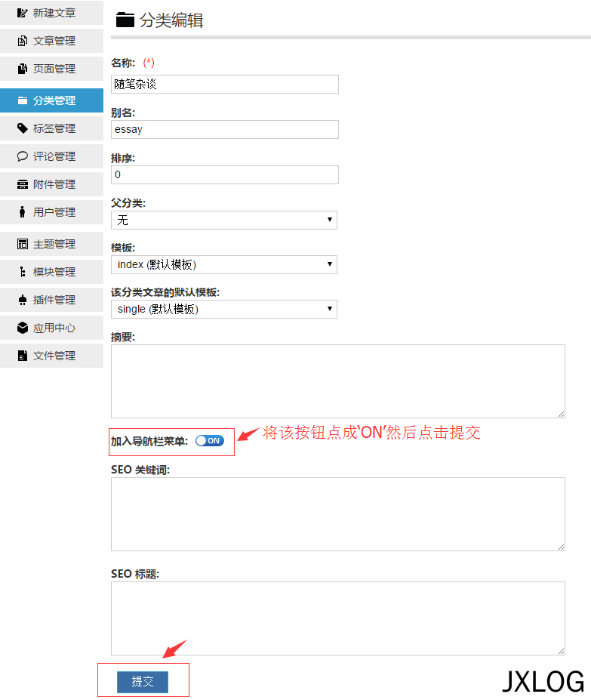Click the 排序 field containing 0
Screen dimensions: 591x700
[224, 174]
